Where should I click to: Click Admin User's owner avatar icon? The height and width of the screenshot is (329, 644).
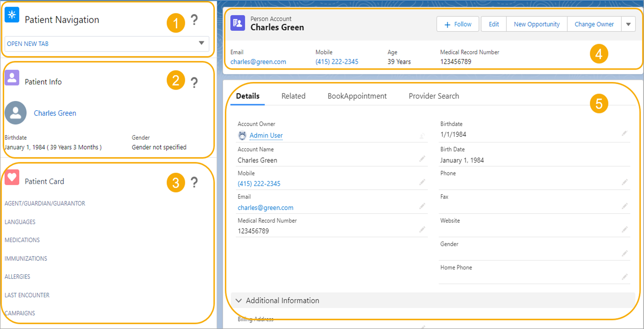pos(242,136)
